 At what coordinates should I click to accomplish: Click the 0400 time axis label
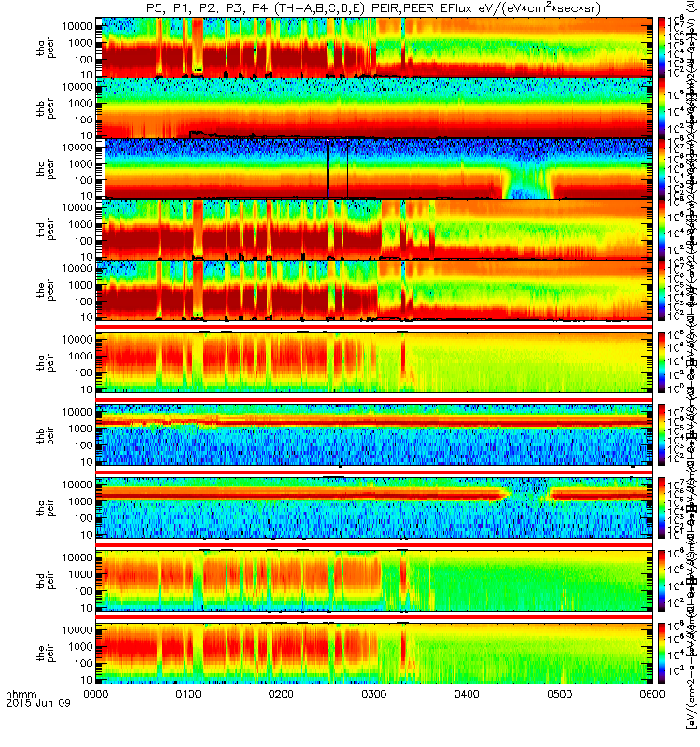click(x=467, y=694)
